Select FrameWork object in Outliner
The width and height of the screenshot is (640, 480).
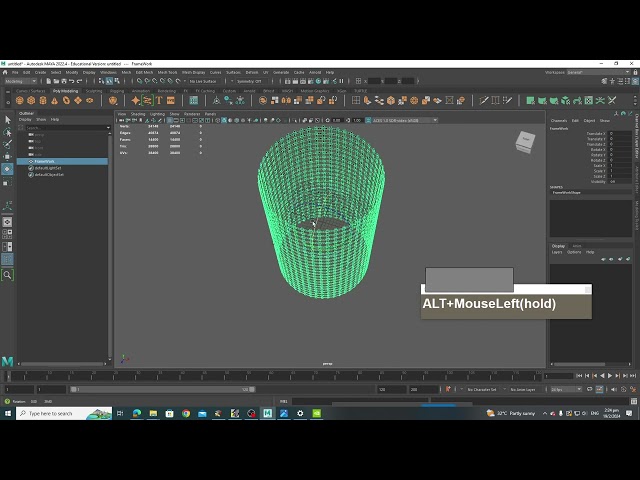(62, 162)
